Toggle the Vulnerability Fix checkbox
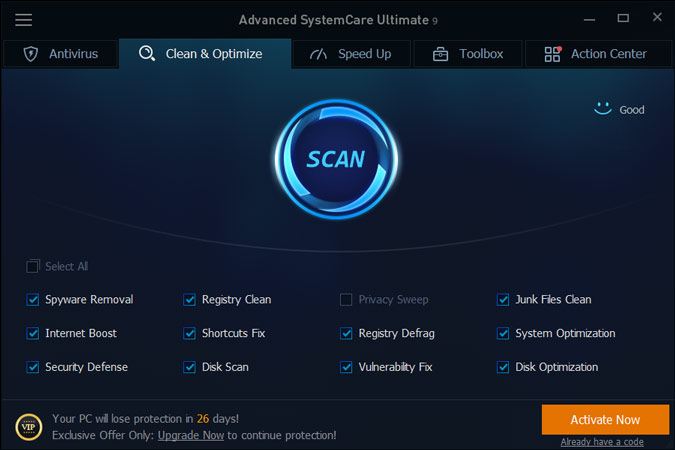675x450 pixels. 346,367
